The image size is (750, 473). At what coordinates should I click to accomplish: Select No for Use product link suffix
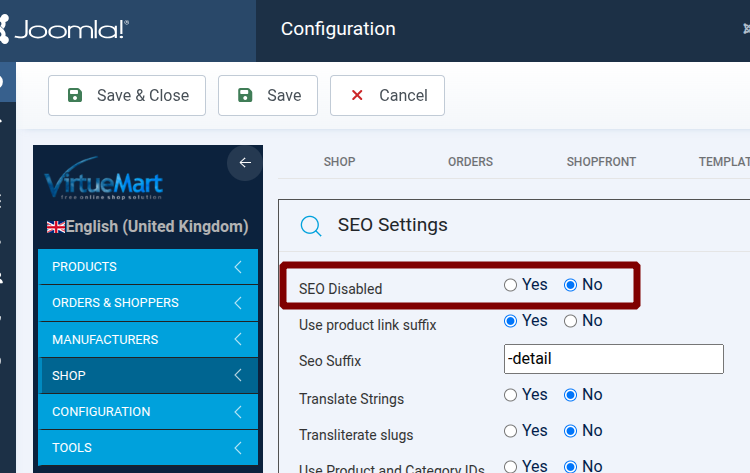570,321
